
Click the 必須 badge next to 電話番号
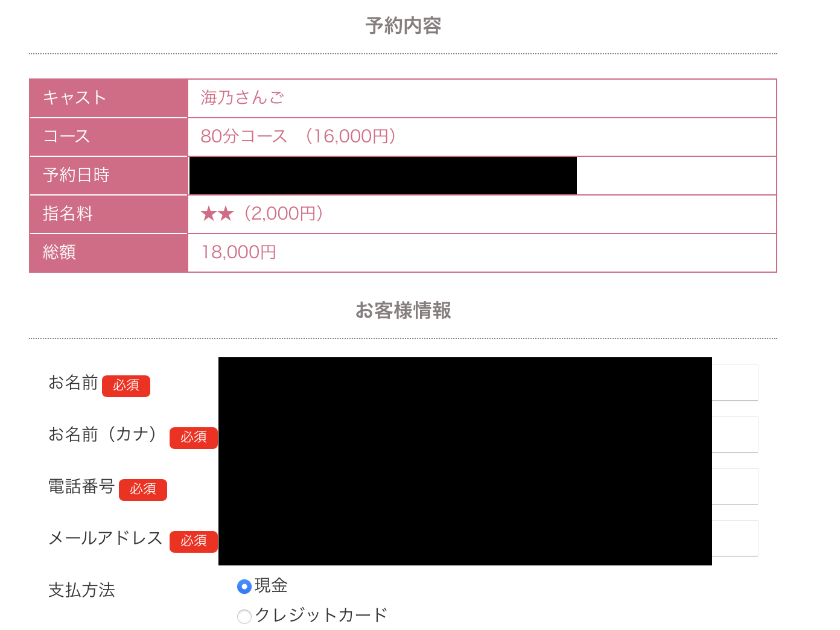143,489
